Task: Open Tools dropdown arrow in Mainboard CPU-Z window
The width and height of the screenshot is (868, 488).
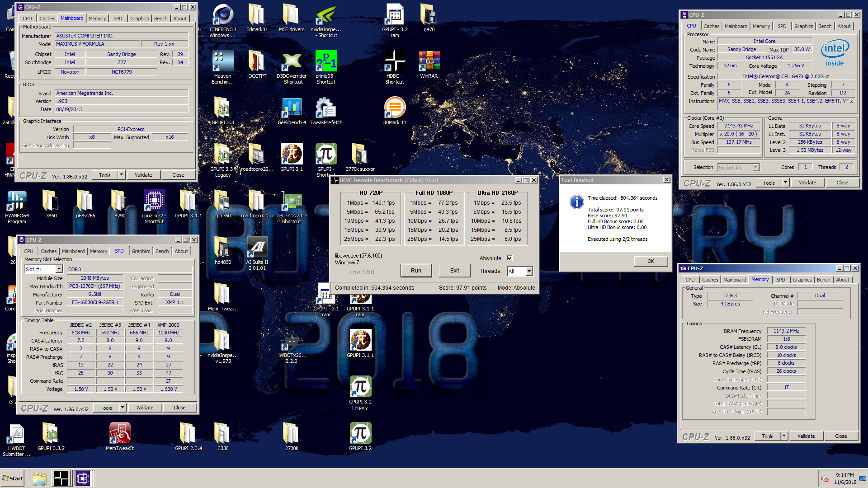Action: coord(121,175)
